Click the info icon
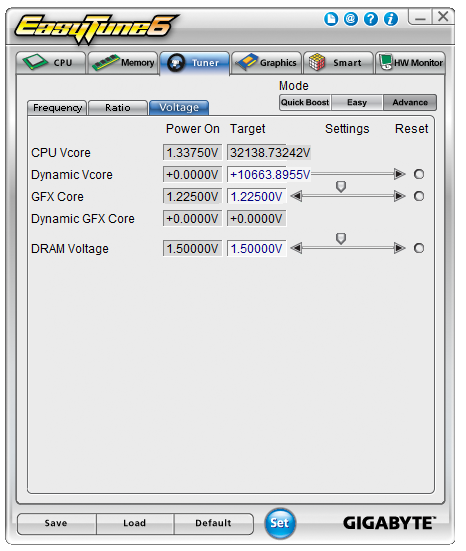Image resolution: width=466 pixels, height=551 pixels. click(391, 19)
